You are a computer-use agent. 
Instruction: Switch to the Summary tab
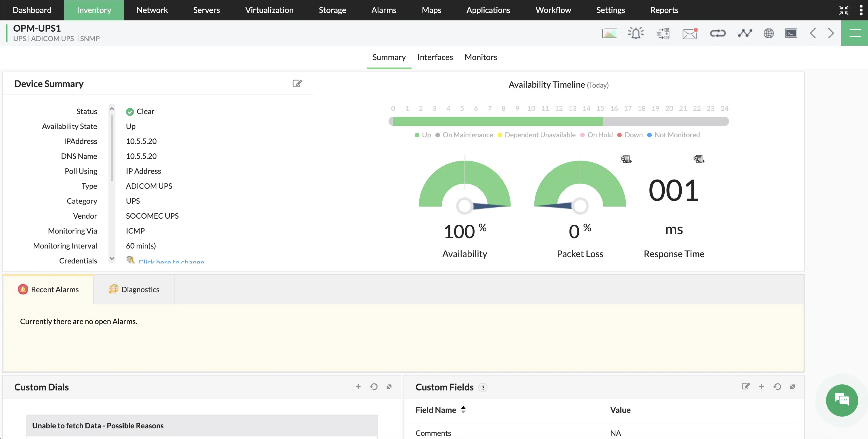pyautogui.click(x=389, y=57)
